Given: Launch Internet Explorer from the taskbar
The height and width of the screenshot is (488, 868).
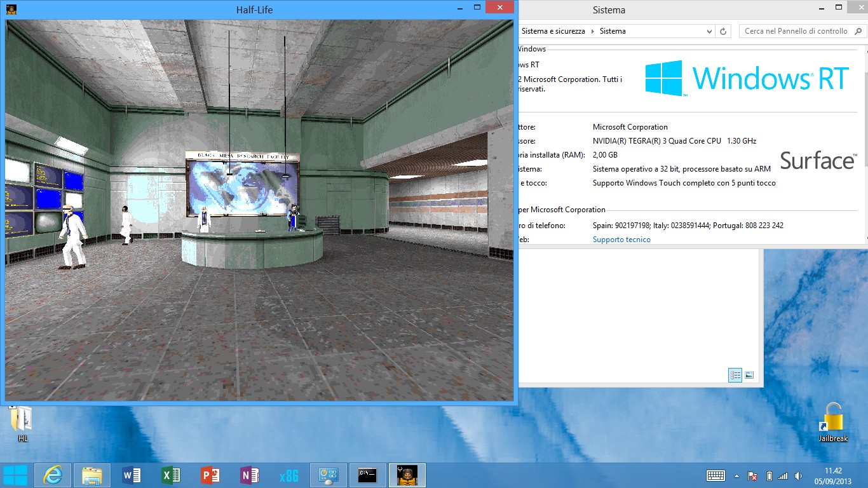Looking at the screenshot, I should click(x=53, y=475).
